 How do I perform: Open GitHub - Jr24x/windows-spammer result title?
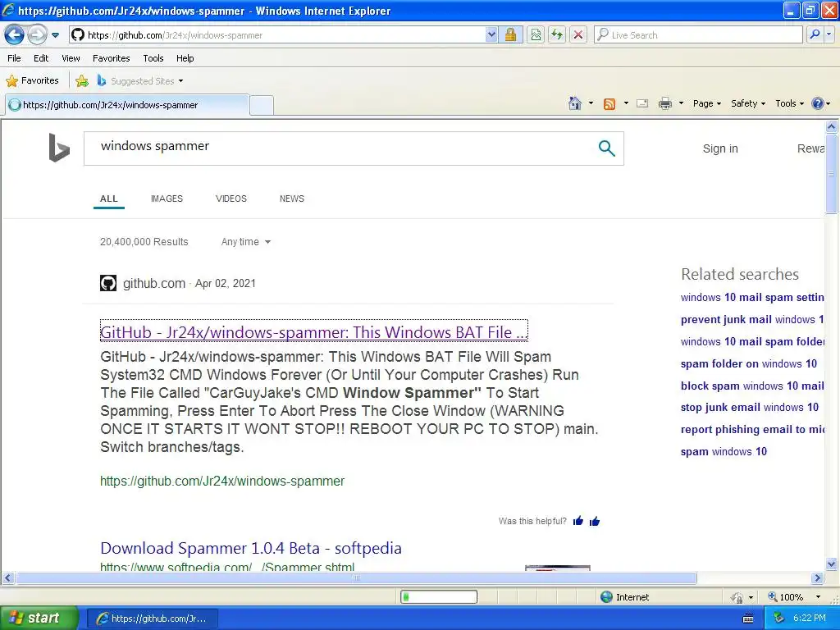314,332
